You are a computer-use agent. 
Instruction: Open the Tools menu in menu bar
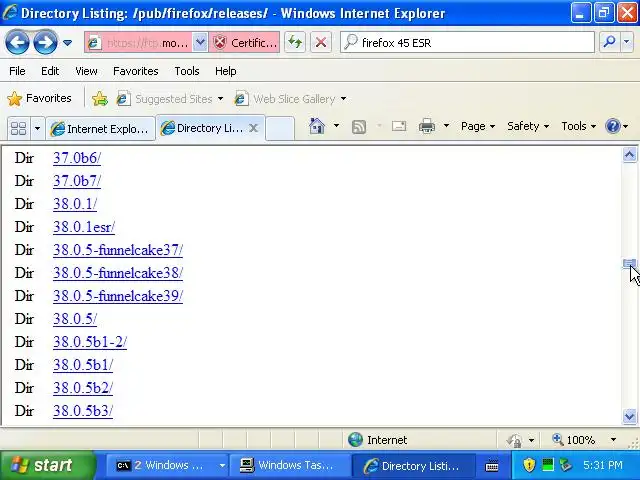click(187, 71)
